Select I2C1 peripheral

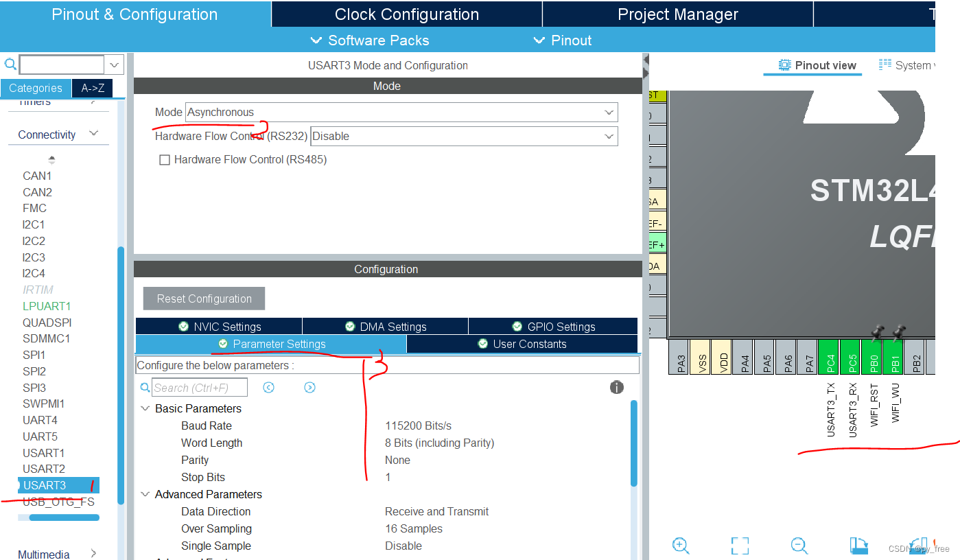pyautogui.click(x=34, y=224)
